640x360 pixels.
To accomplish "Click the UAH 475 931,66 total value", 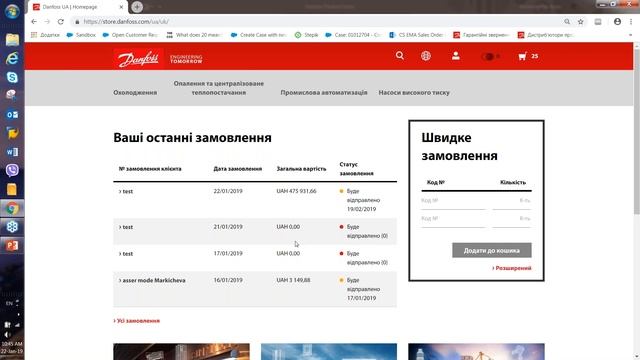I will point(296,191).
